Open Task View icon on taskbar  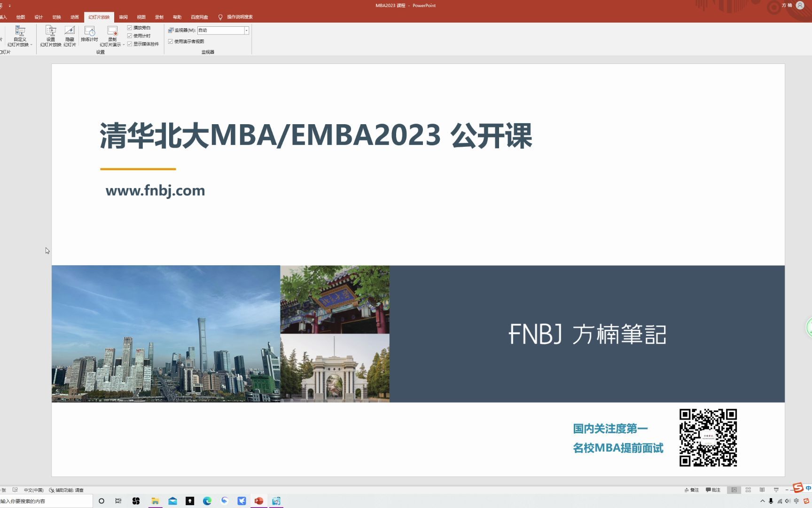[x=118, y=501]
